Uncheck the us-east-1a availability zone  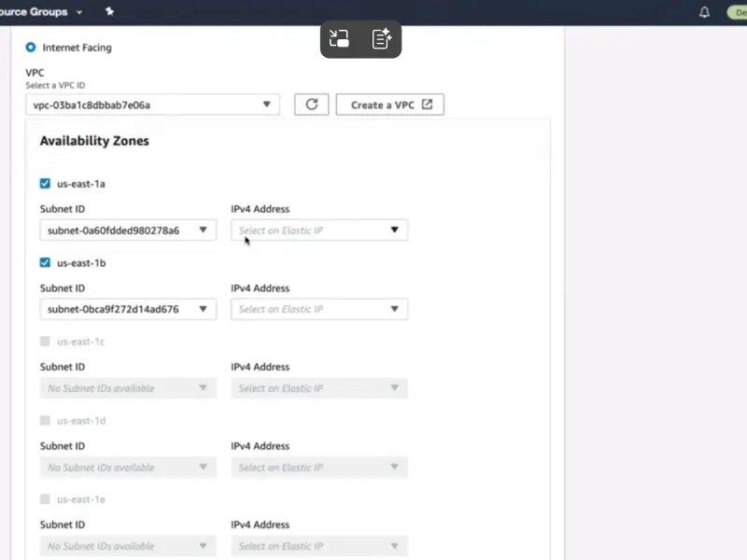tap(44, 183)
